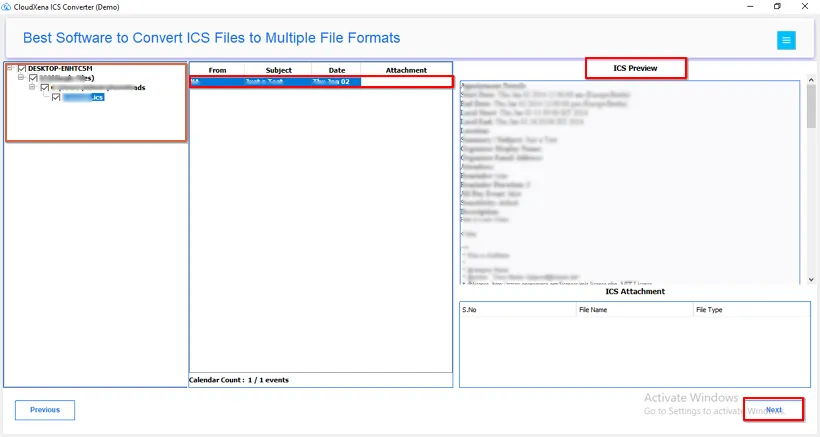Image resolution: width=820 pixels, height=437 pixels.
Task: Close the CloudXena ICS Converter window
Action: tap(805, 7)
